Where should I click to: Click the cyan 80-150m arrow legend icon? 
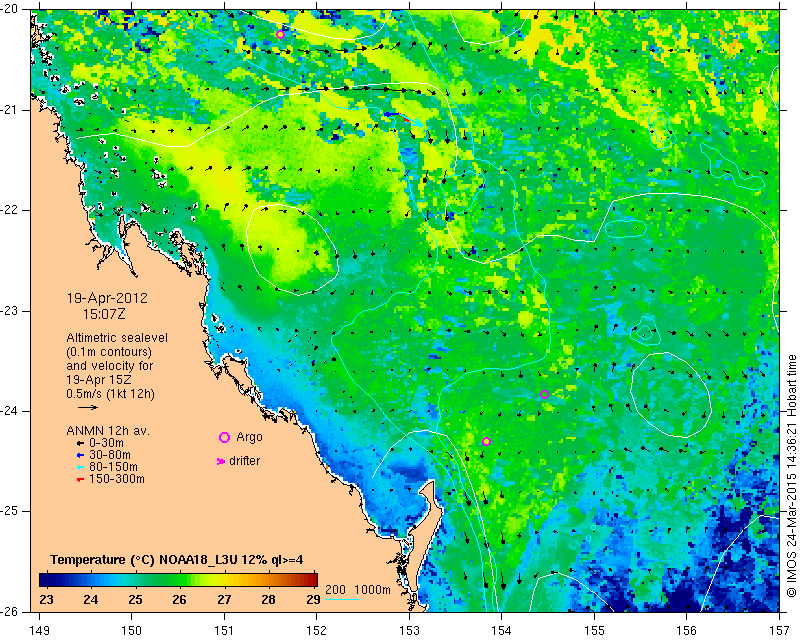[x=80, y=467]
